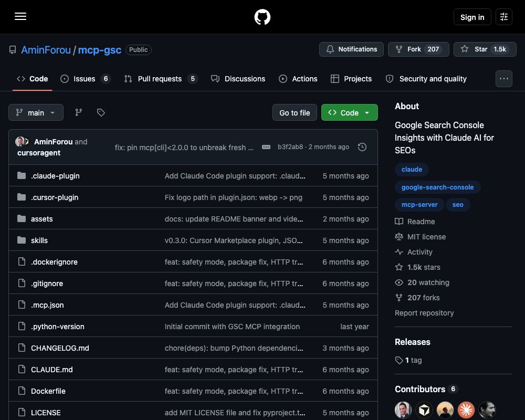Open the Discussions tab
The width and height of the screenshot is (525, 420).
click(x=238, y=79)
